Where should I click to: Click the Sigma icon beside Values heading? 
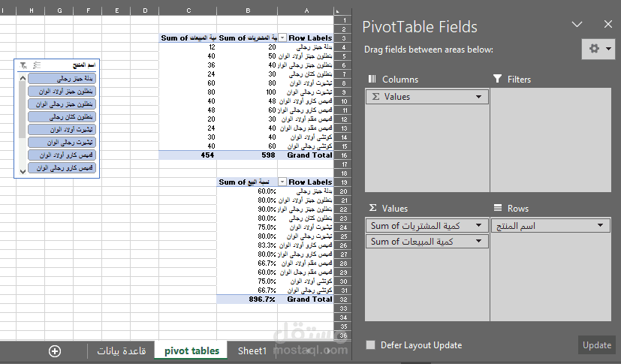click(372, 208)
